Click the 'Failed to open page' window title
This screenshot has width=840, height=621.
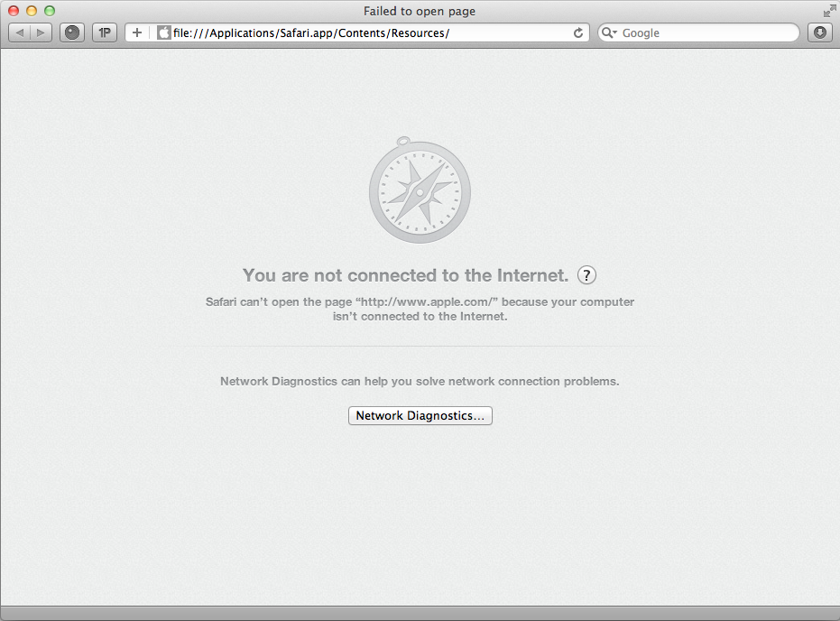tap(420, 11)
